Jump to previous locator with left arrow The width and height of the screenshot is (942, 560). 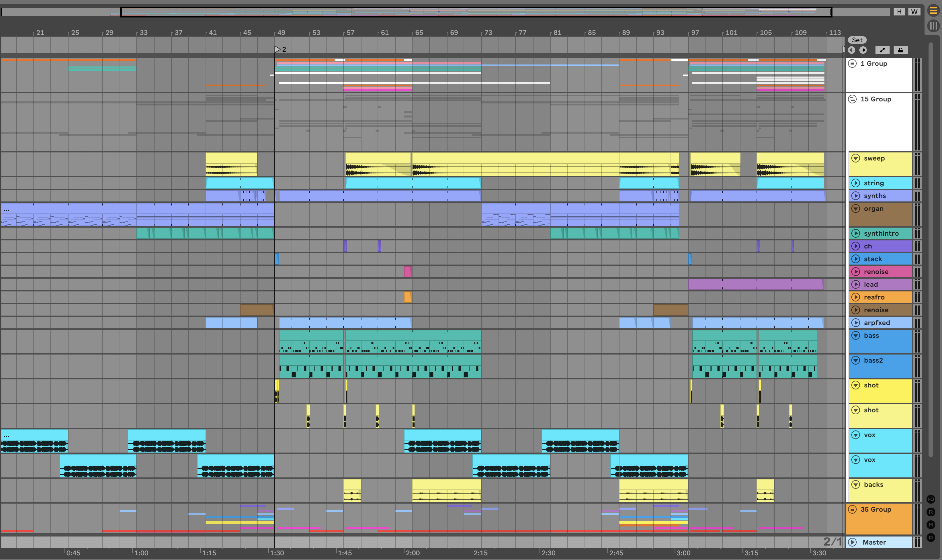[852, 50]
